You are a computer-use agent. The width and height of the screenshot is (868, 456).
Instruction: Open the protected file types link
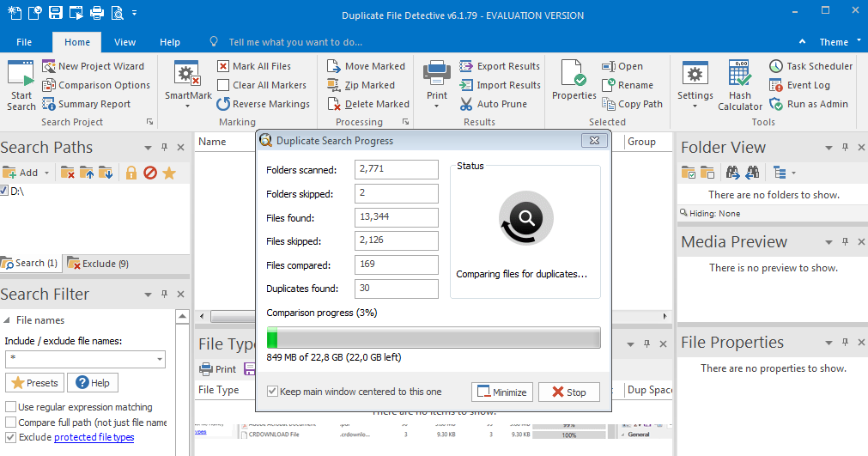coord(94,437)
